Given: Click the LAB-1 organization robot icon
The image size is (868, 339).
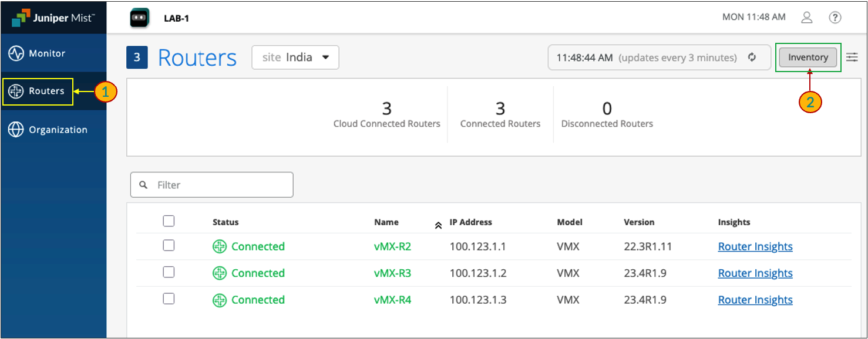Looking at the screenshot, I should coord(139,18).
